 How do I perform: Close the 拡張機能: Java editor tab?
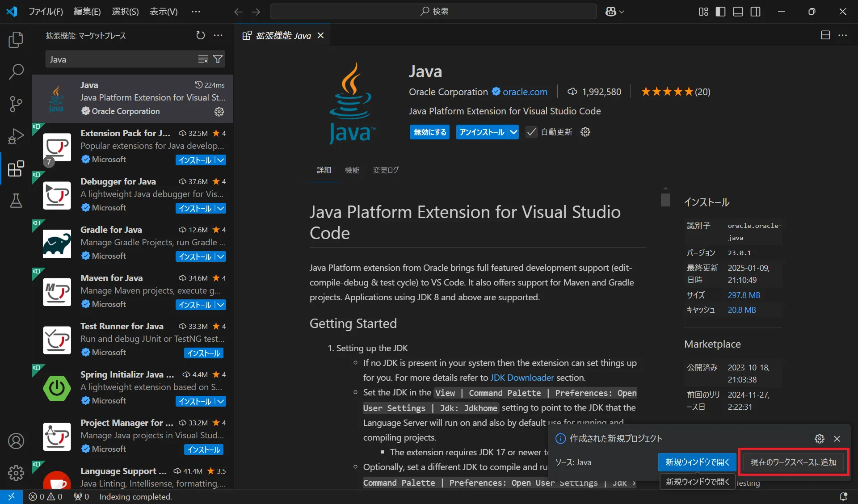point(320,35)
